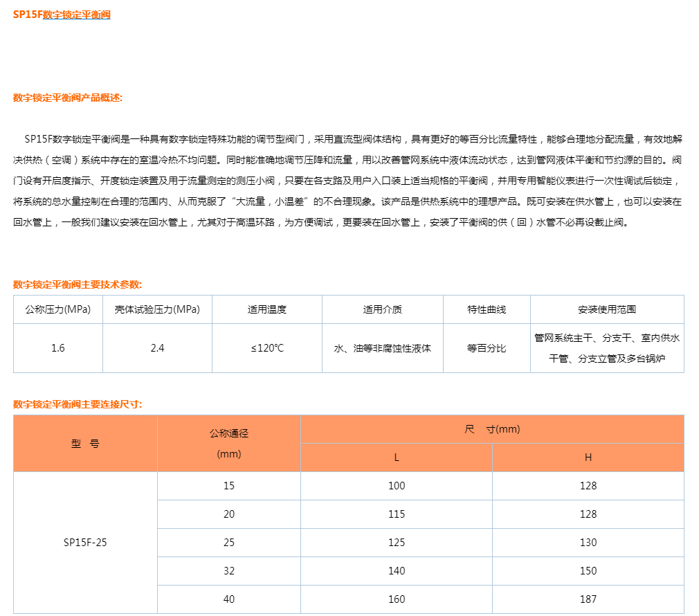
Task: Click the 尺 寸(mm) merged header
Action: click(491, 429)
